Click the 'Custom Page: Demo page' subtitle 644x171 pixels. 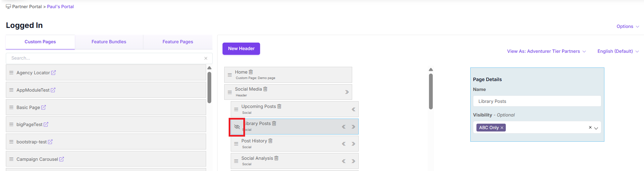(x=255, y=78)
